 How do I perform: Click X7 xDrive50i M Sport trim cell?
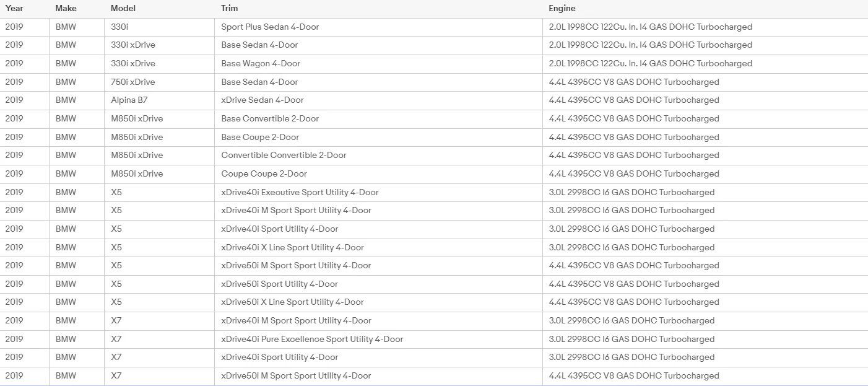click(379, 376)
